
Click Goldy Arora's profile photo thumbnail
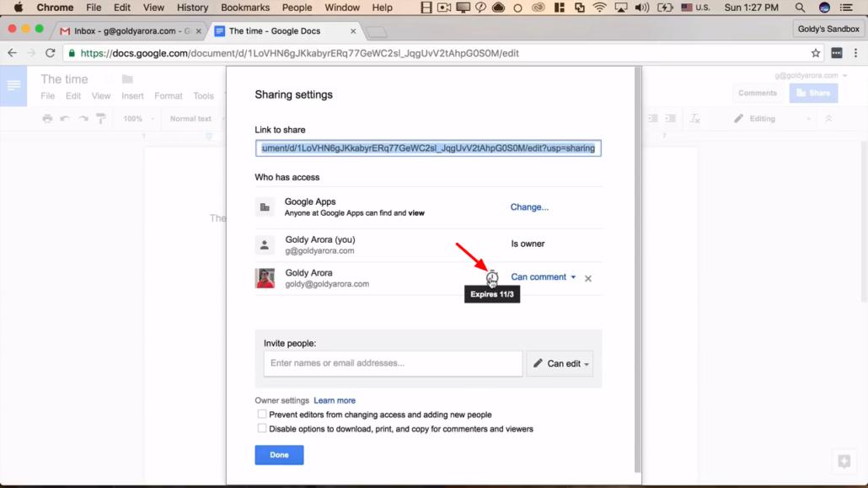(x=265, y=278)
